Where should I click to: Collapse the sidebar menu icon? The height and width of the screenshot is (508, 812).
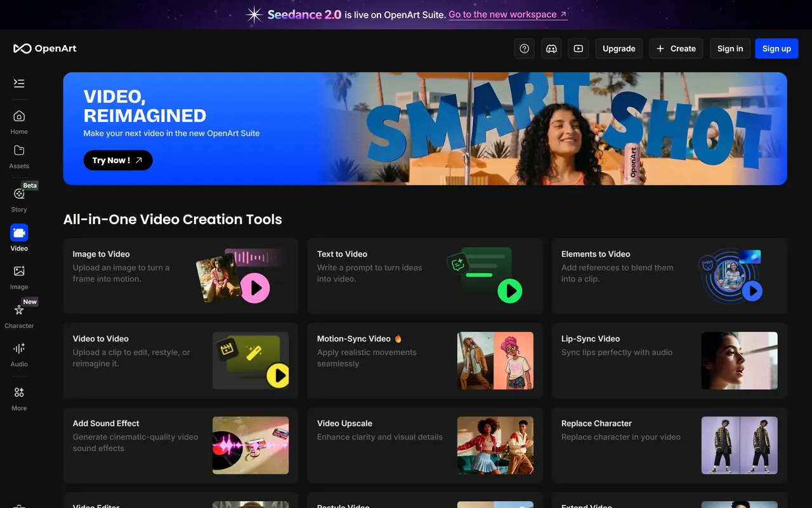pos(19,83)
